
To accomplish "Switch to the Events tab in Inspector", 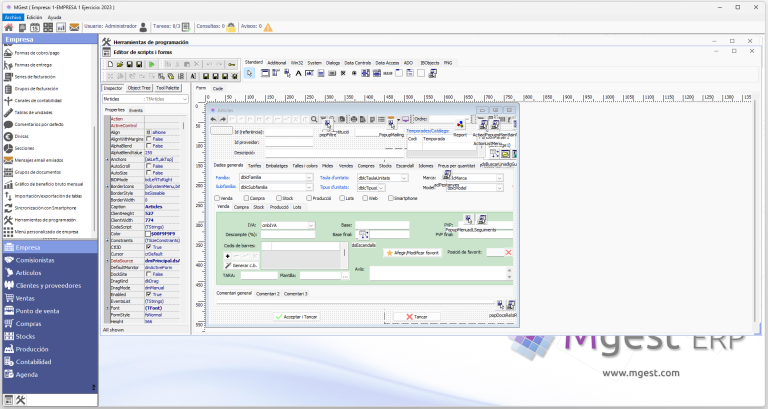I will pos(136,111).
